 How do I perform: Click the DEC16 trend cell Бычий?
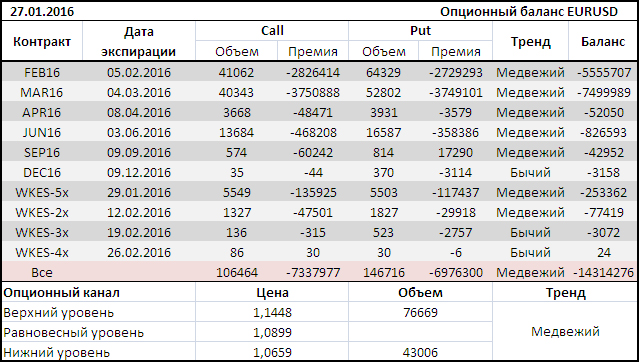pos(530,172)
